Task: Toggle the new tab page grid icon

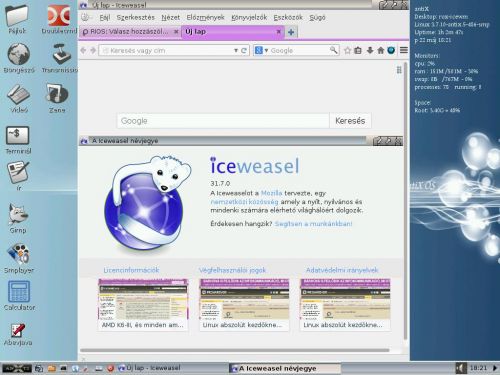Action: (x=399, y=70)
